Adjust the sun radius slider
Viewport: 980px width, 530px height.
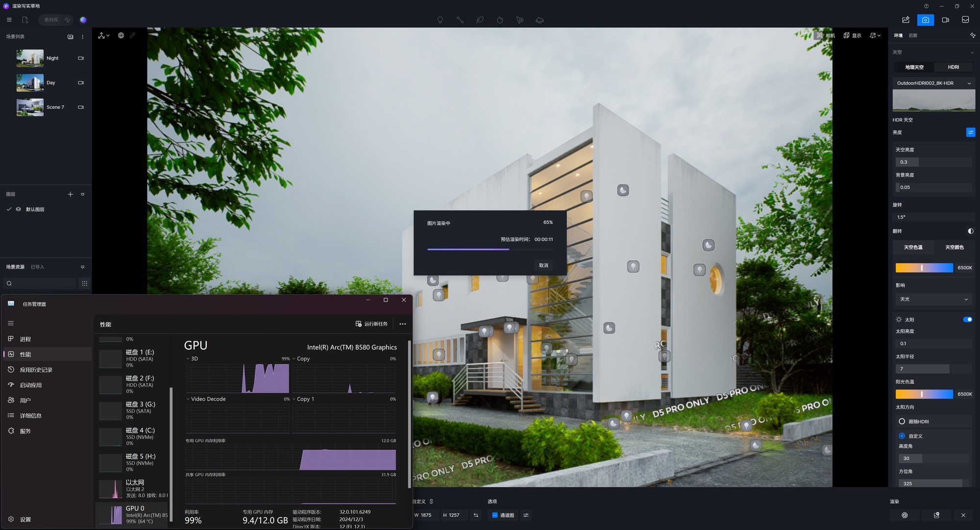933,369
